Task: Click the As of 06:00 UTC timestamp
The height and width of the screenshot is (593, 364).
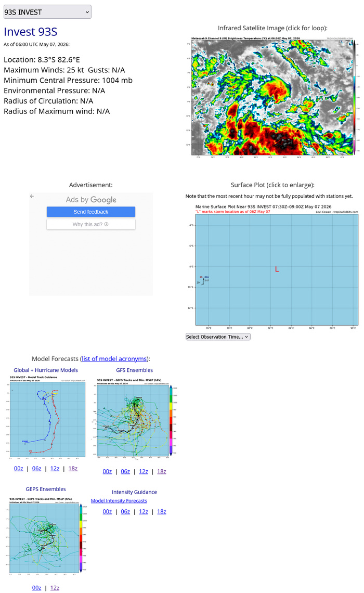Action: (37, 45)
